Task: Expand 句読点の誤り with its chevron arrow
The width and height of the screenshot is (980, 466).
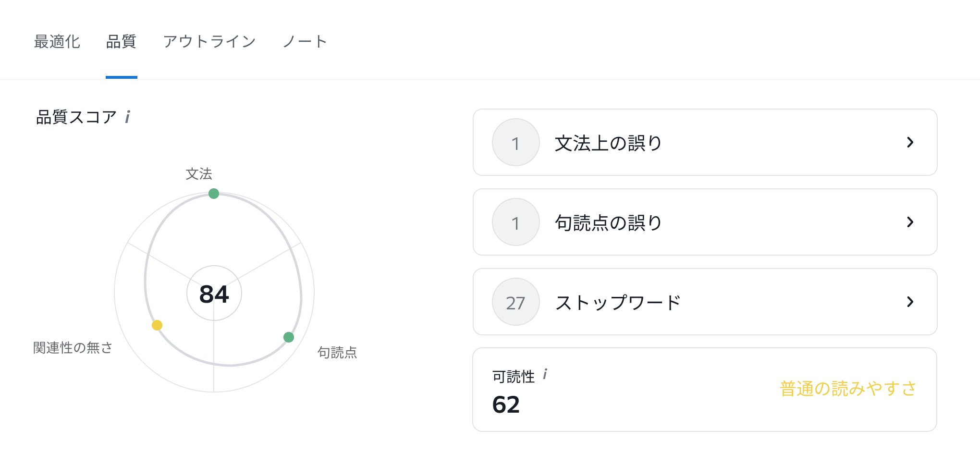Action: click(910, 222)
